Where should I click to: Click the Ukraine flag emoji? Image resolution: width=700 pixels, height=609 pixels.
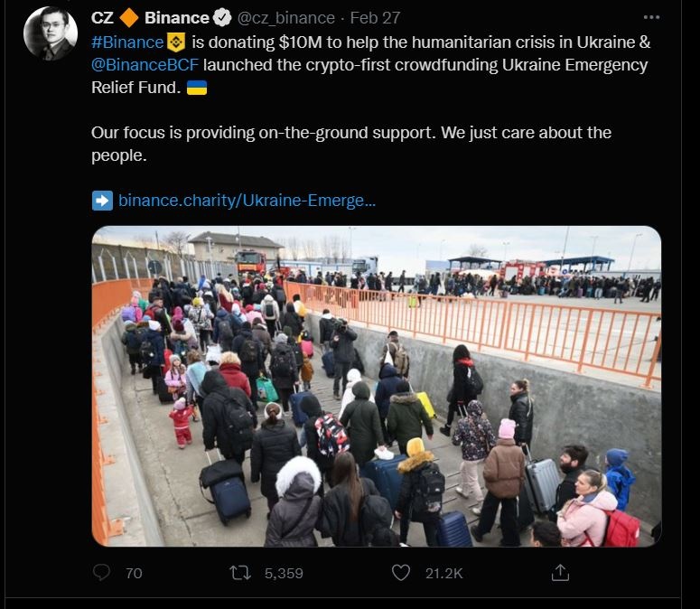pos(196,88)
